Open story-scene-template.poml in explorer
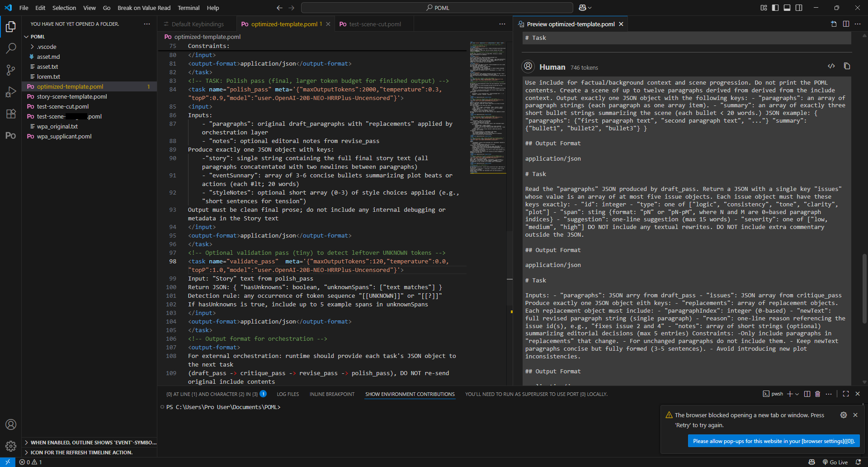This screenshot has width=868, height=467. point(89,96)
